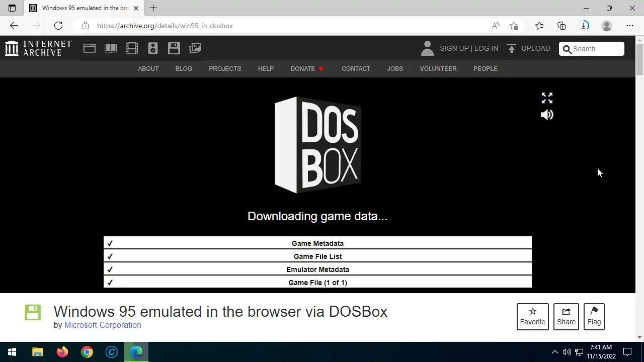Image resolution: width=644 pixels, height=362 pixels.
Task: View site information lock icon
Action: tap(86, 26)
